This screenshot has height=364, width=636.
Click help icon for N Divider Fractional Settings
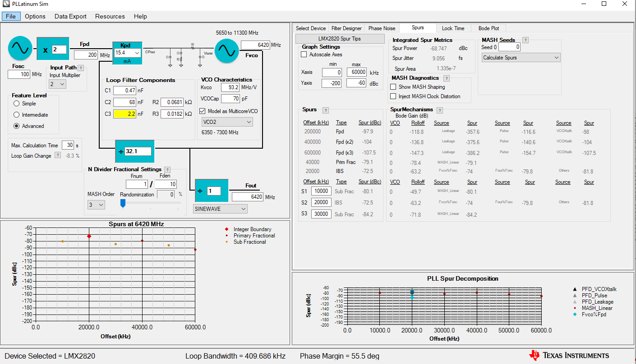pos(167,170)
